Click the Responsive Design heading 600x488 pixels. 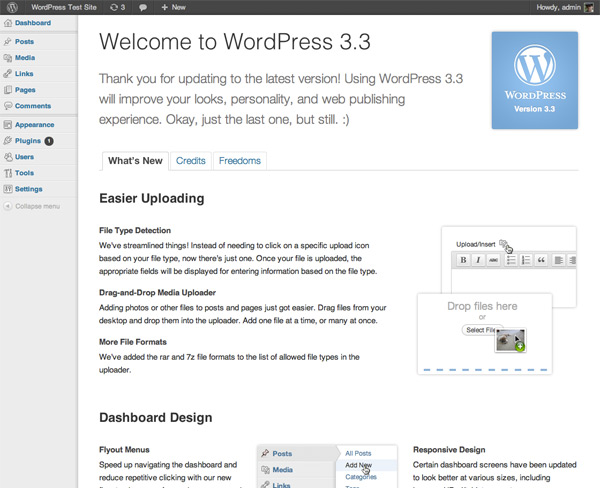click(449, 450)
